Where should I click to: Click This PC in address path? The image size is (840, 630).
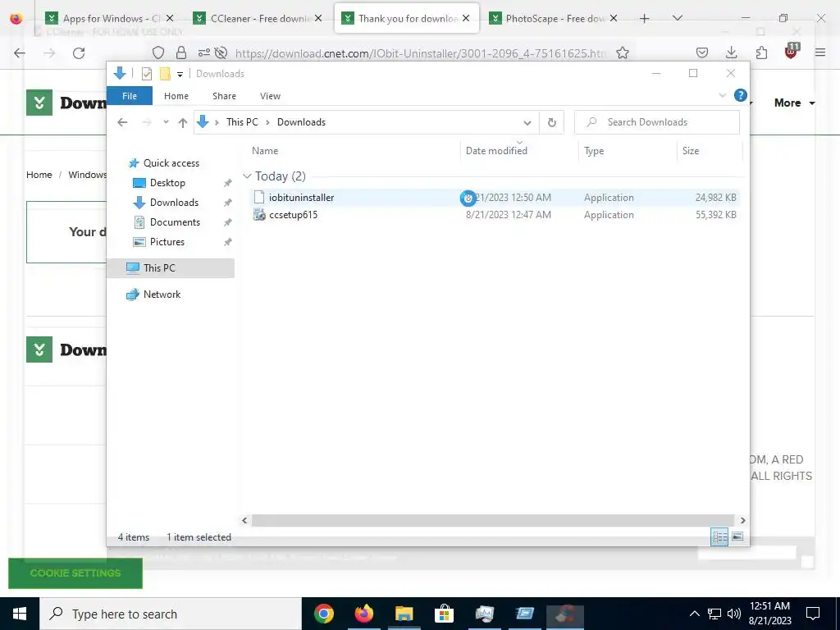click(x=242, y=122)
